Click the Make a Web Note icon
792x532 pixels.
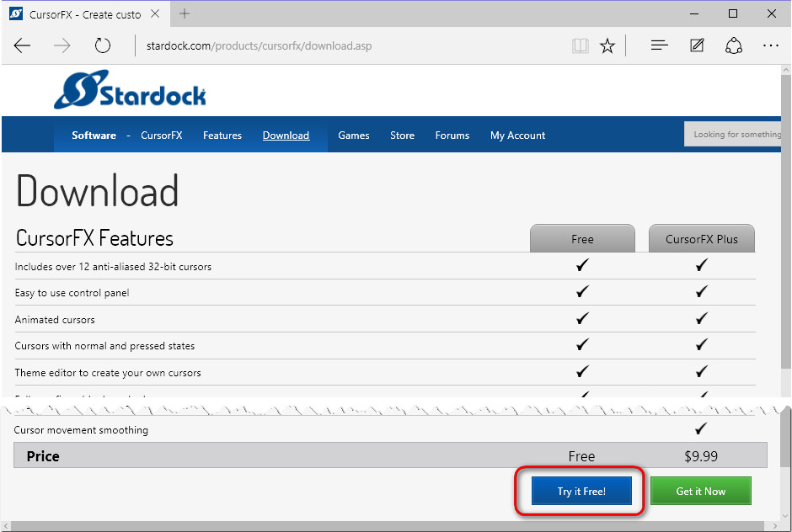coord(697,46)
